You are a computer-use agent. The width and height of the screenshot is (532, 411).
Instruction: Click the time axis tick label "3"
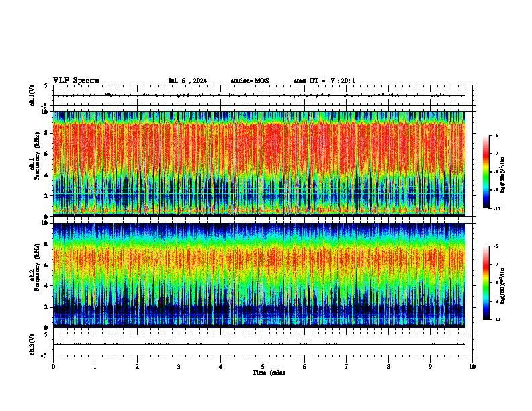coord(179,367)
